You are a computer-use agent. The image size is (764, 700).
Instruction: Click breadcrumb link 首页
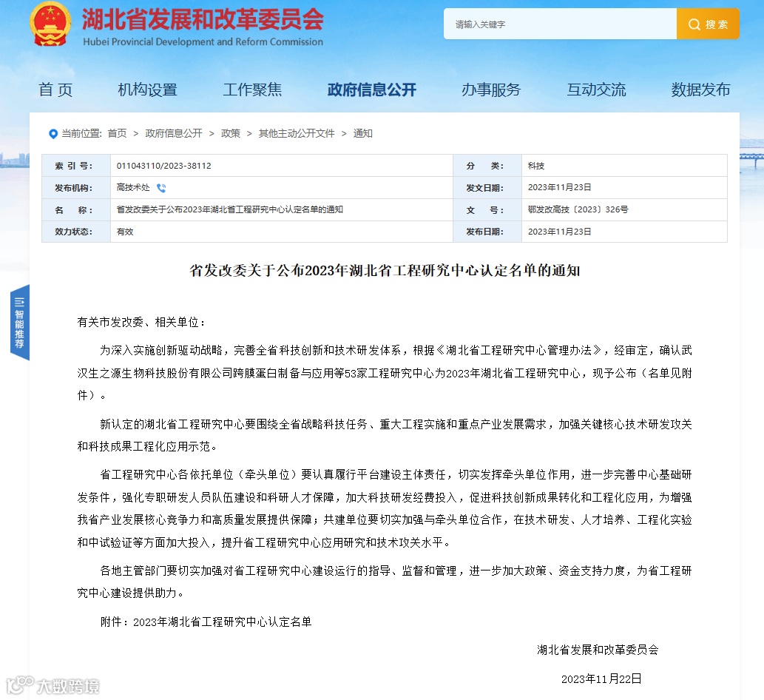click(x=117, y=134)
